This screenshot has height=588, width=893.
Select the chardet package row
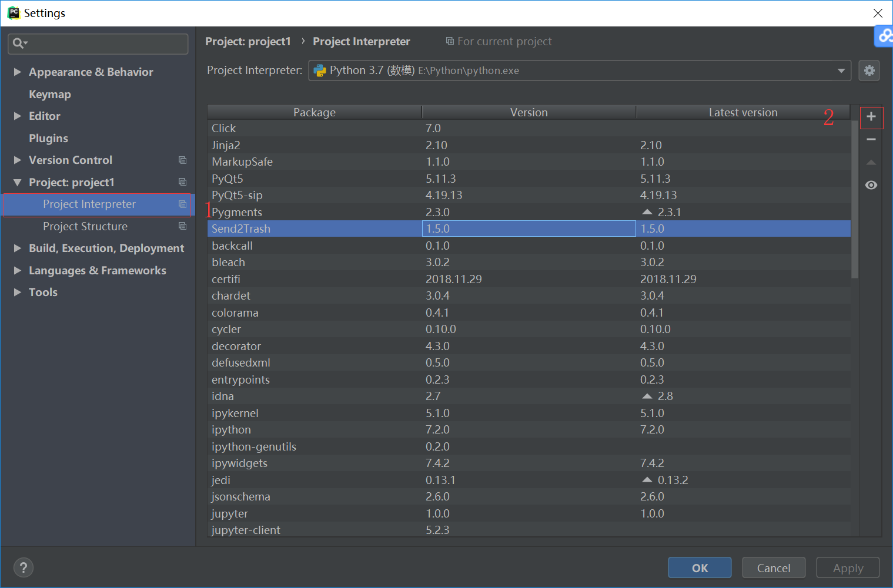(529, 296)
